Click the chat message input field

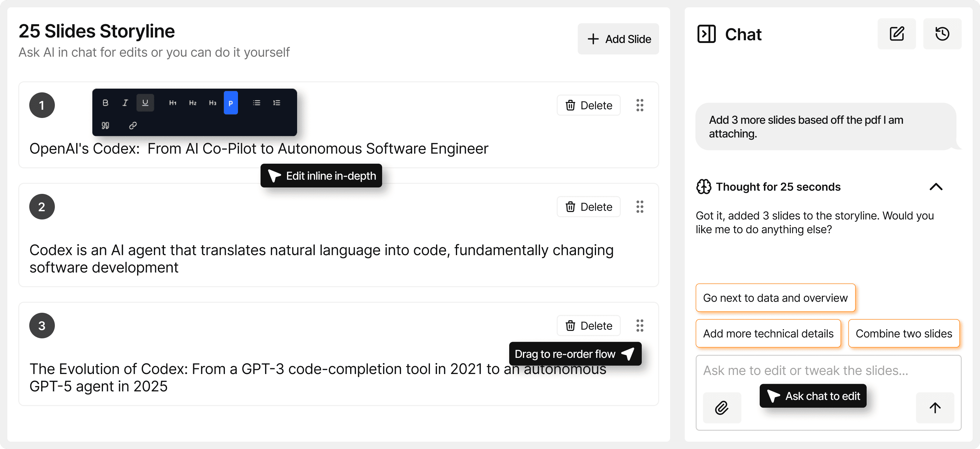coord(818,370)
